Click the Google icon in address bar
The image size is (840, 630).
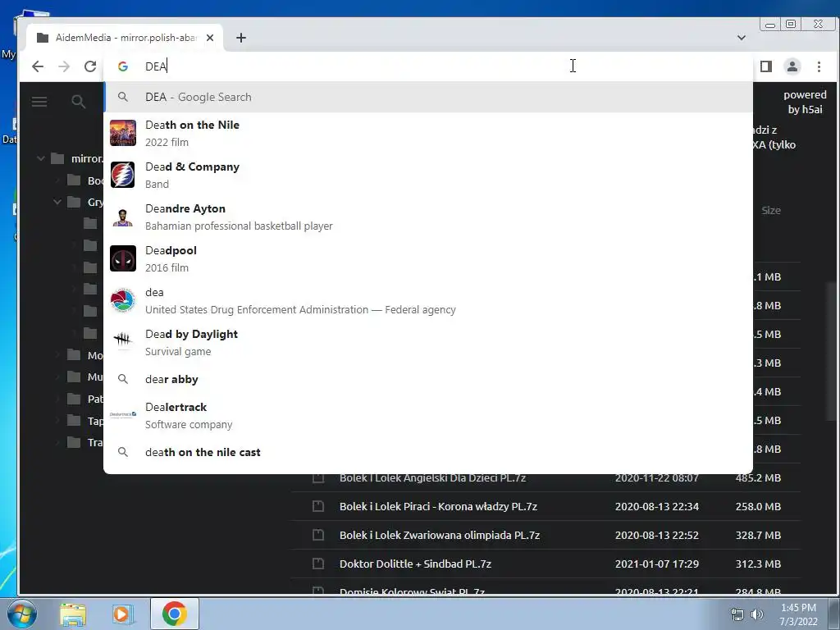123,66
